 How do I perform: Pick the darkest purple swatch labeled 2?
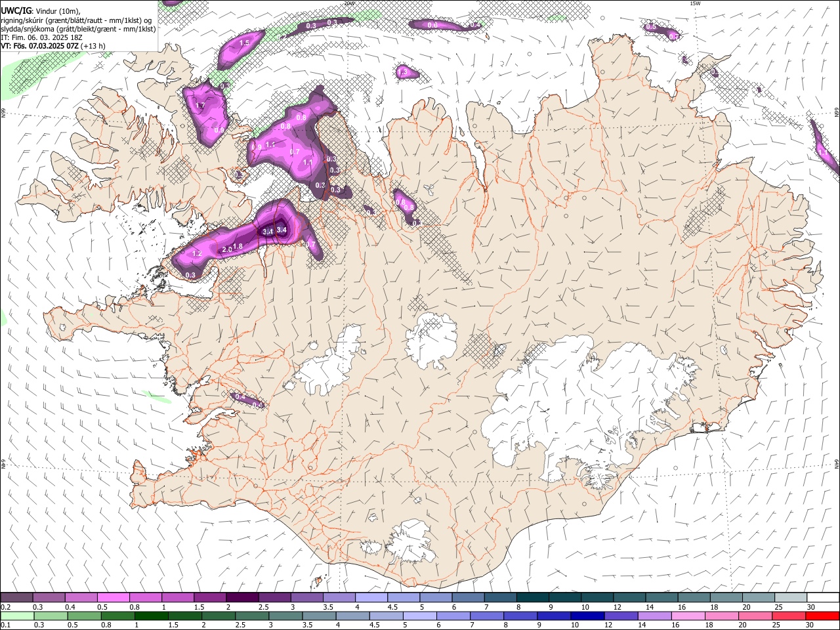242,597
